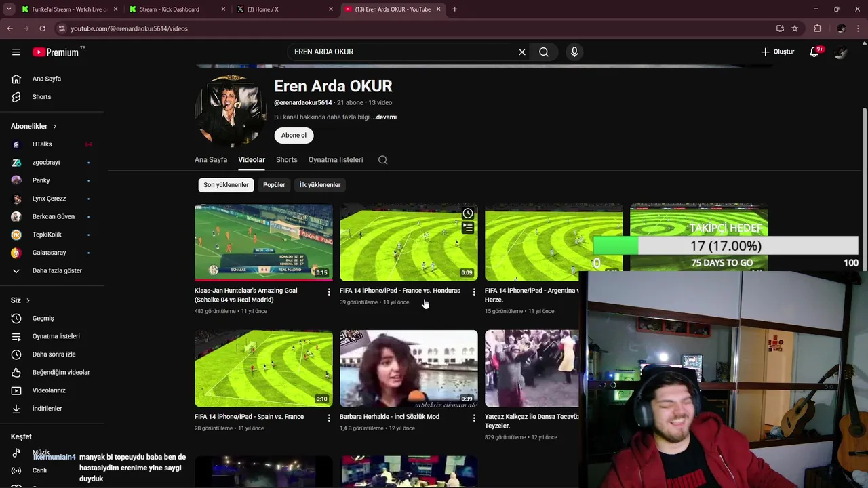This screenshot has width=868, height=488.
Task: Click Klaas-Jan Huntelaar's Amazing Goal title
Action: [246, 295]
